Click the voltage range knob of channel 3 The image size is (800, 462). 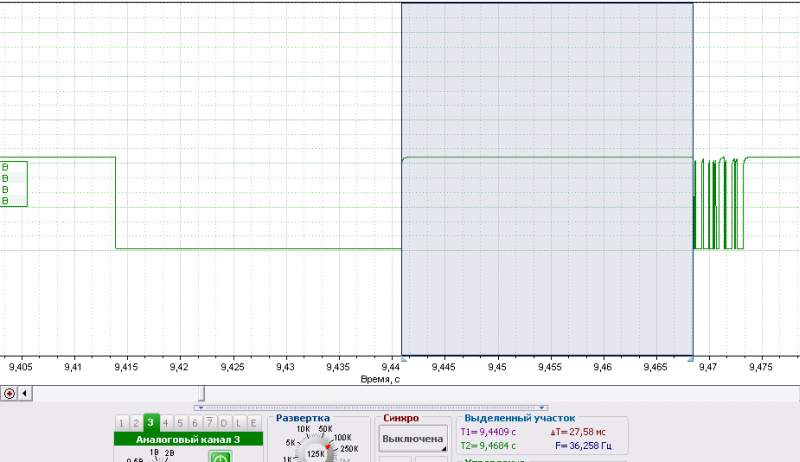click(x=153, y=458)
